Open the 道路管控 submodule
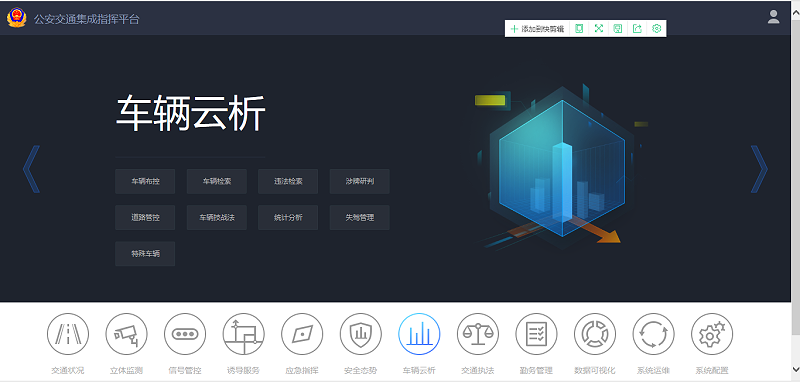 coord(145,217)
